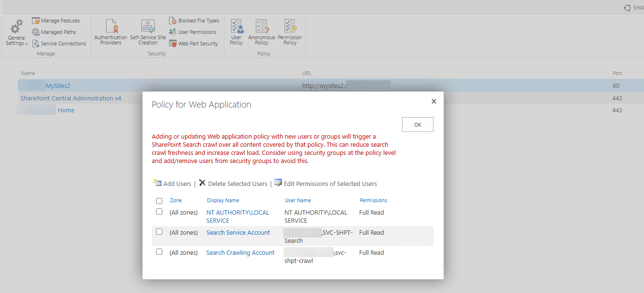Open Authentication Providers icon
This screenshot has width=644, height=293.
pos(111,26)
